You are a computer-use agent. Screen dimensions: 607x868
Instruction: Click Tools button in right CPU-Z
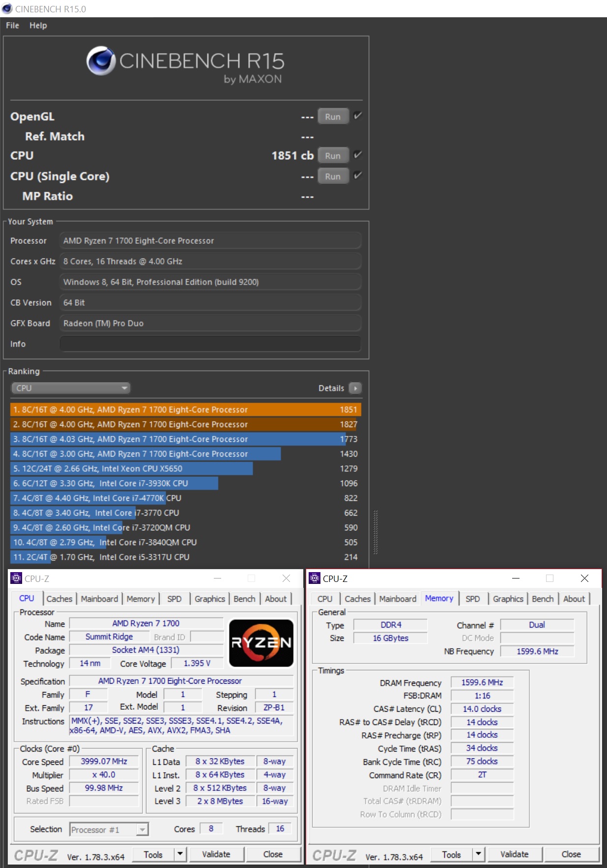[452, 854]
